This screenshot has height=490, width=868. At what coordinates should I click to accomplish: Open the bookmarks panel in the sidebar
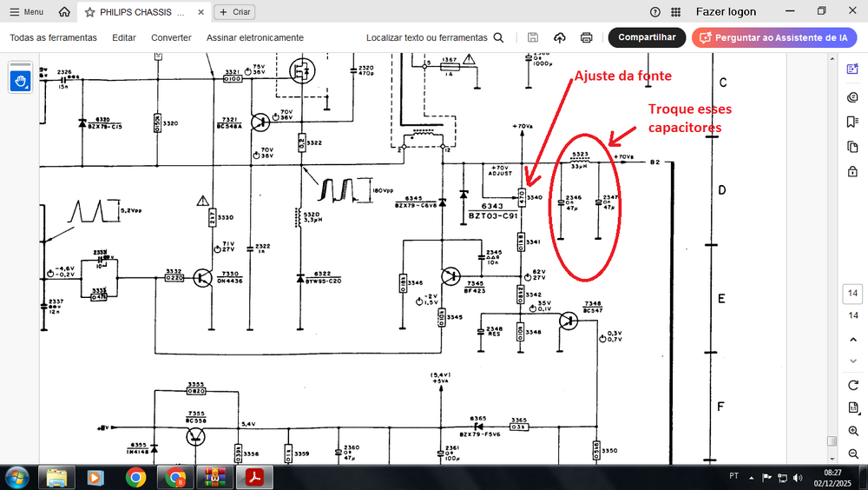pyautogui.click(x=852, y=122)
